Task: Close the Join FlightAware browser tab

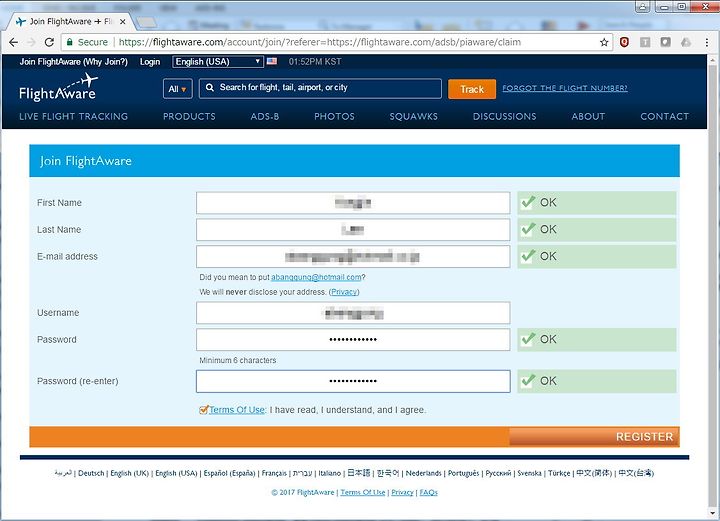Action: pos(123,22)
